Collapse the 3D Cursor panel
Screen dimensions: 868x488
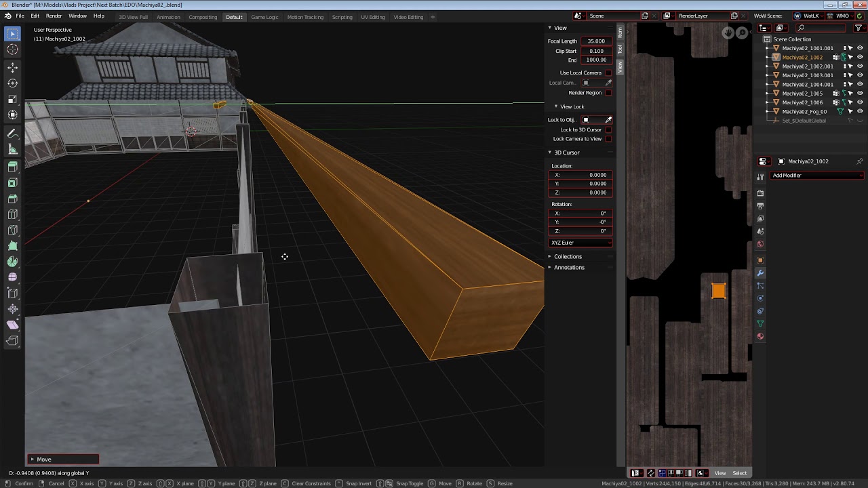[550, 152]
